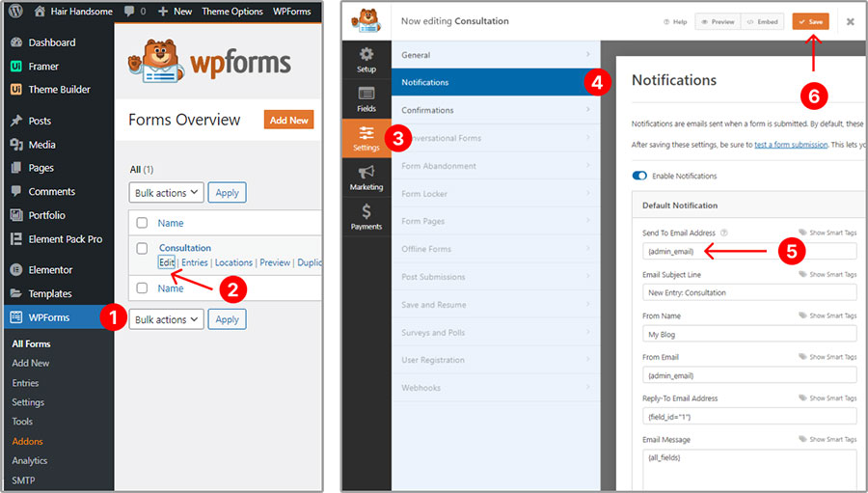Select the Notifications settings tab
868x493 pixels.
click(x=495, y=82)
